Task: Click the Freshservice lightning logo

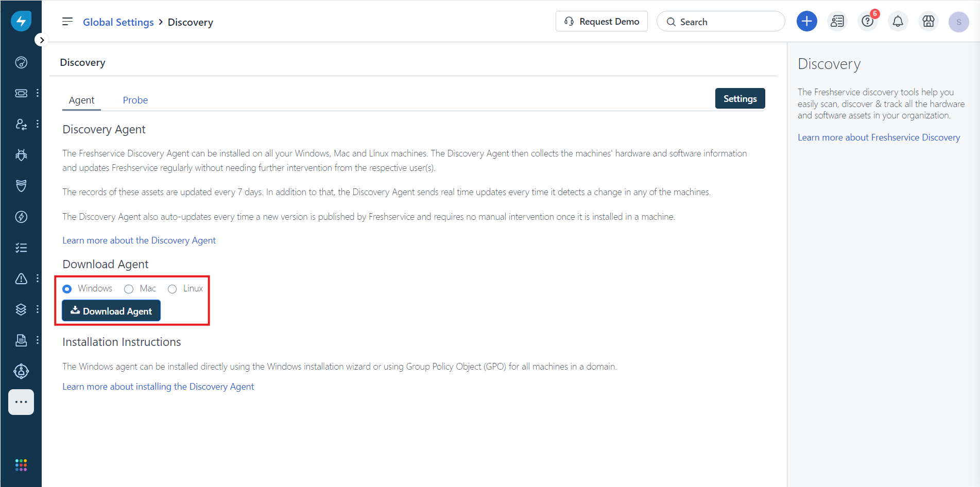Action: 21,21
